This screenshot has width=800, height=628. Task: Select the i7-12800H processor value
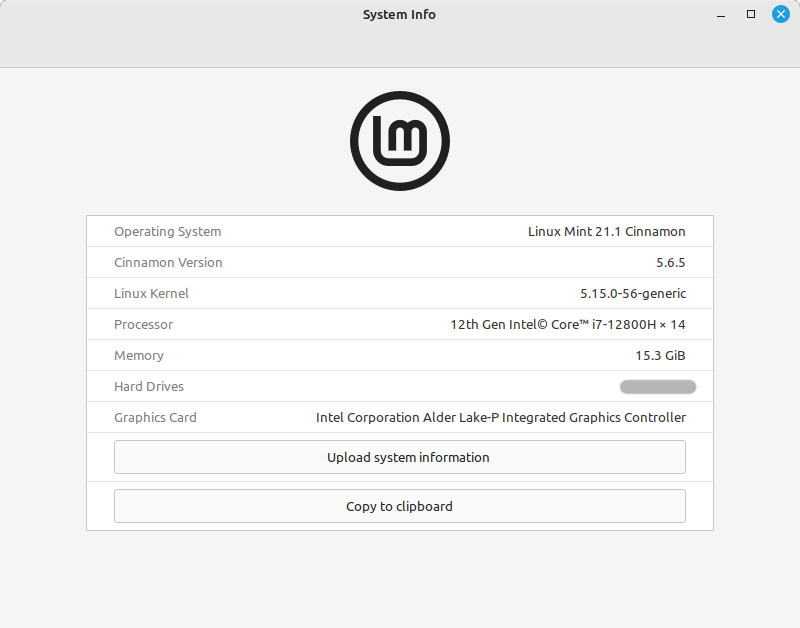pyautogui.click(x=568, y=324)
